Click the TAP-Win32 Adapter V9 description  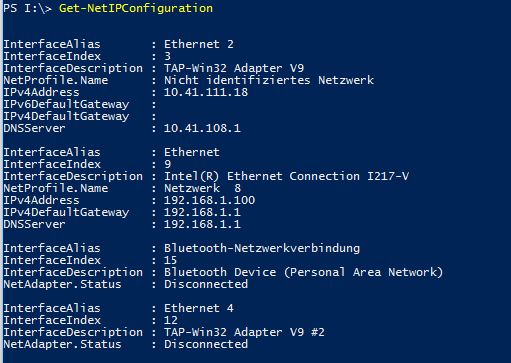click(234, 68)
